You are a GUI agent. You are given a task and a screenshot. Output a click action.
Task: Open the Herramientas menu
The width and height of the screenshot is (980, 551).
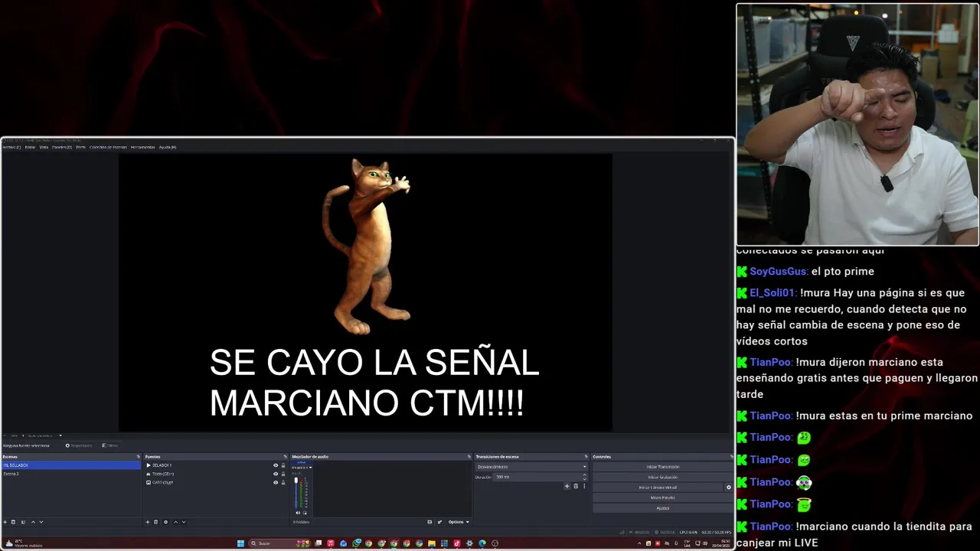click(143, 147)
